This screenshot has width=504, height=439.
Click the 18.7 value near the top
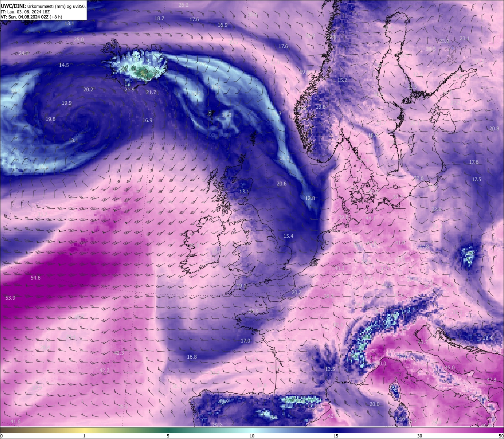pyautogui.click(x=159, y=18)
